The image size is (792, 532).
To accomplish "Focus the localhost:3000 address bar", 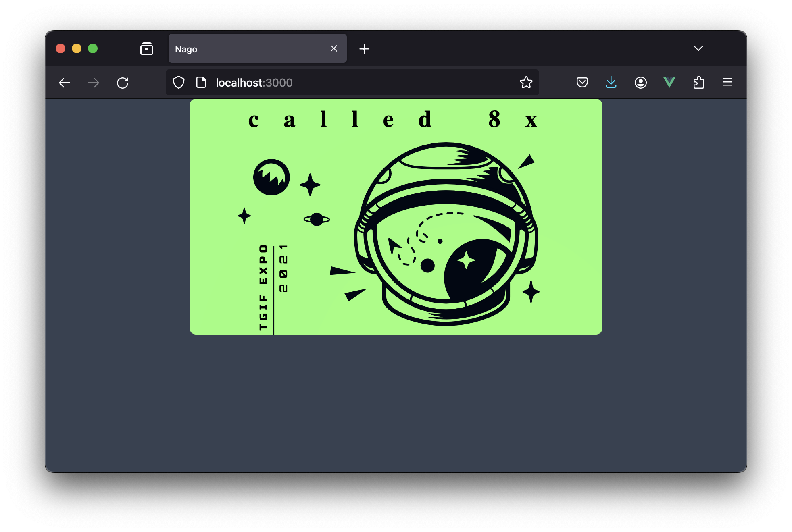I will coord(355,83).
